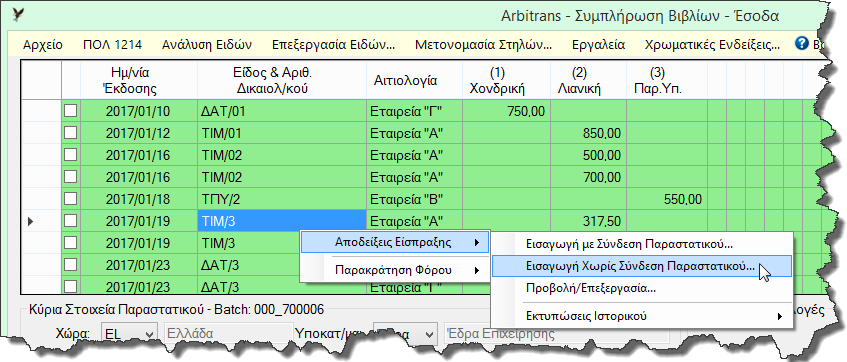Screen dimensions: 847x362
Task: Check the ΤΙΜ/02 row with amount 700,00
Action: [x=71, y=177]
